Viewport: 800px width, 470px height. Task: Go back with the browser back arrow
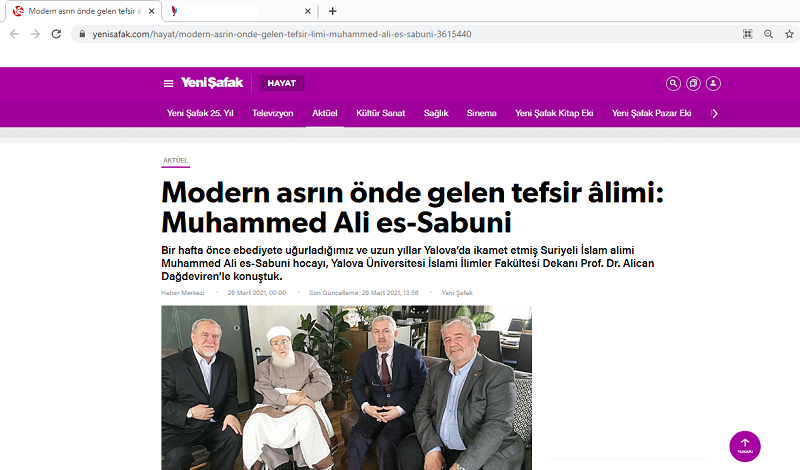pos(14,34)
